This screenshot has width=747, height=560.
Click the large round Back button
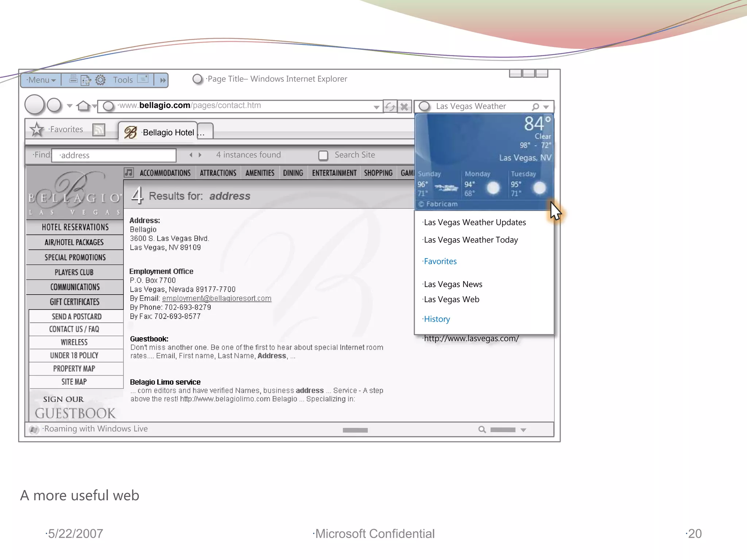click(x=34, y=105)
